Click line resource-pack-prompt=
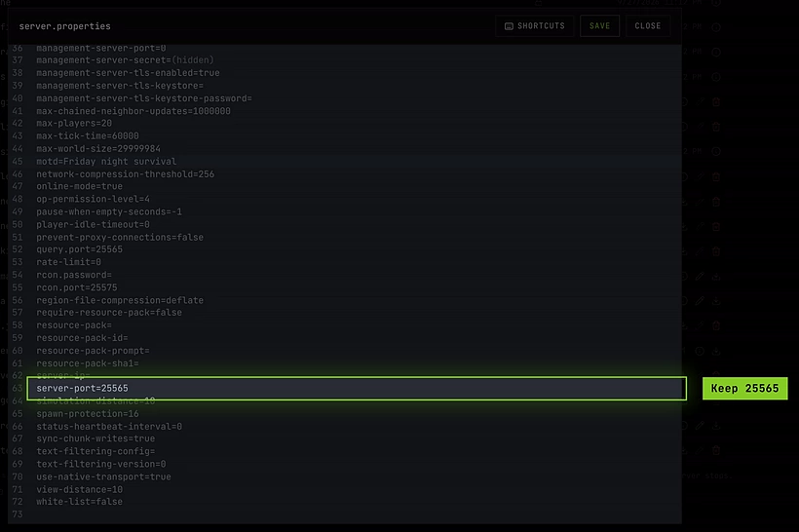Image resolution: width=799 pixels, height=532 pixels. (93, 351)
